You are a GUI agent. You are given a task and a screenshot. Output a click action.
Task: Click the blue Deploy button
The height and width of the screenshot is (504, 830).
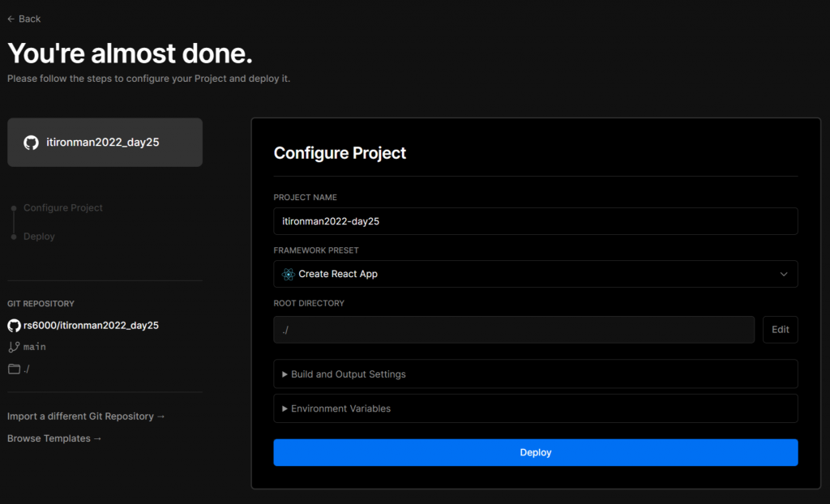pyautogui.click(x=536, y=453)
